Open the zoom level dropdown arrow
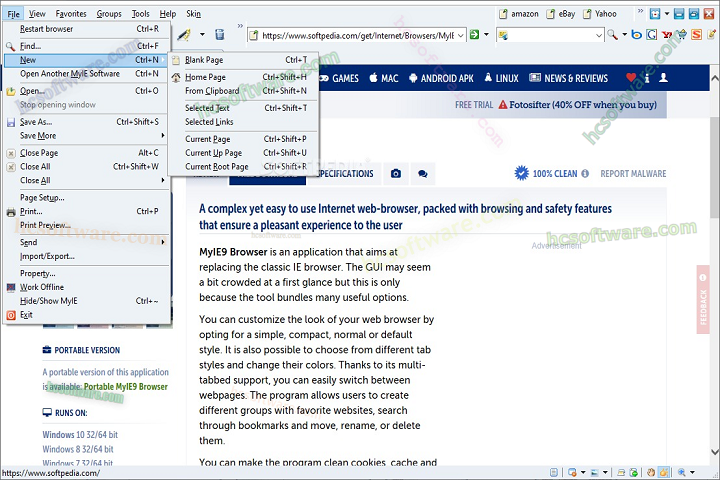 pyautogui.click(x=692, y=472)
